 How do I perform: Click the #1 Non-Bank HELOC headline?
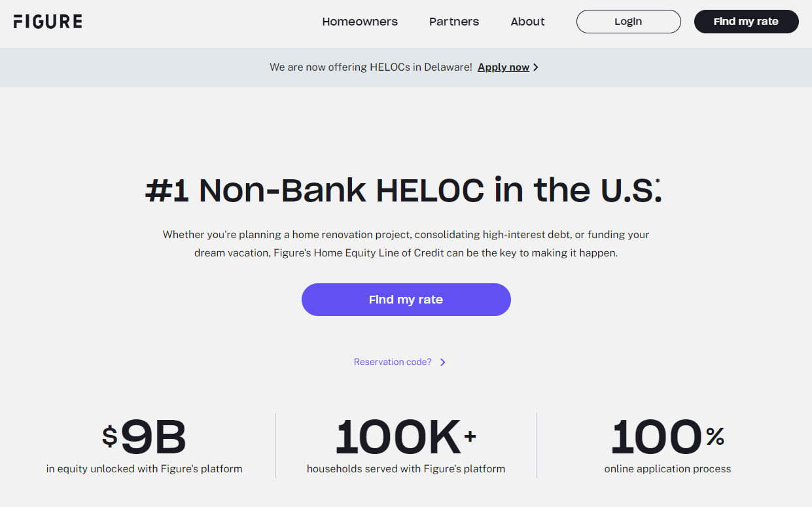coord(403,190)
